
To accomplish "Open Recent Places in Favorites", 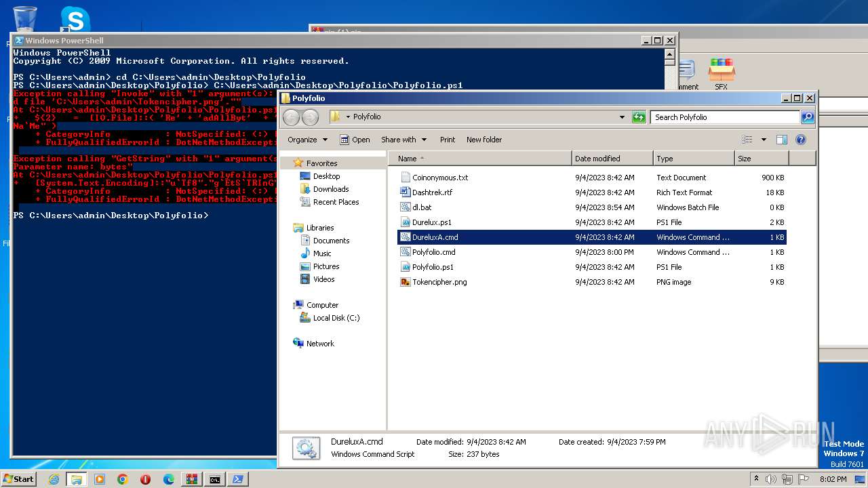I will pos(336,202).
